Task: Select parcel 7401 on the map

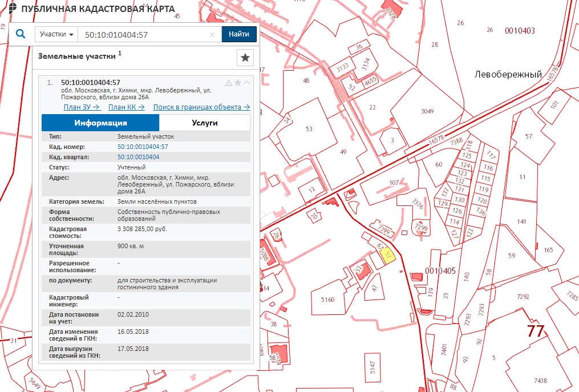Action: pyautogui.click(x=444, y=349)
